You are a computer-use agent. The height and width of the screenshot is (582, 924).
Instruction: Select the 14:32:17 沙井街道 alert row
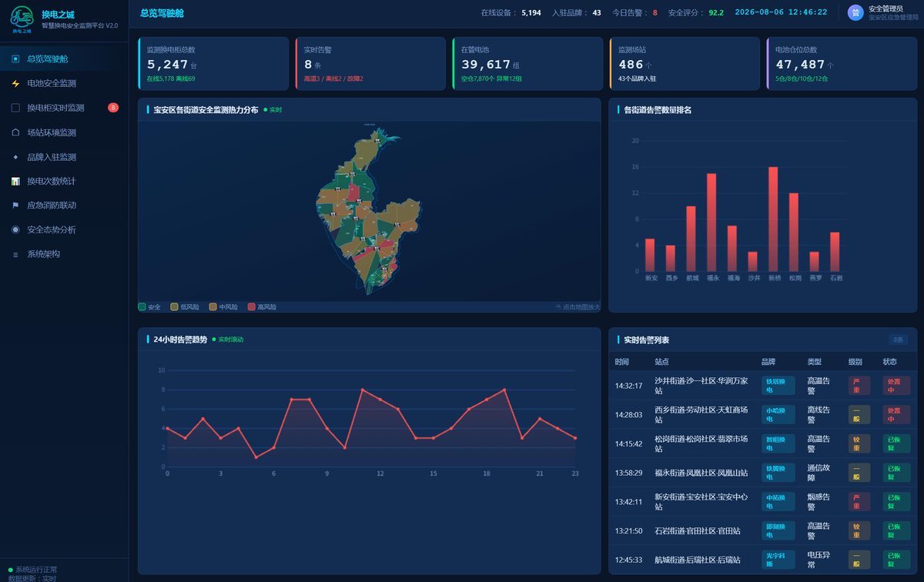pos(762,386)
